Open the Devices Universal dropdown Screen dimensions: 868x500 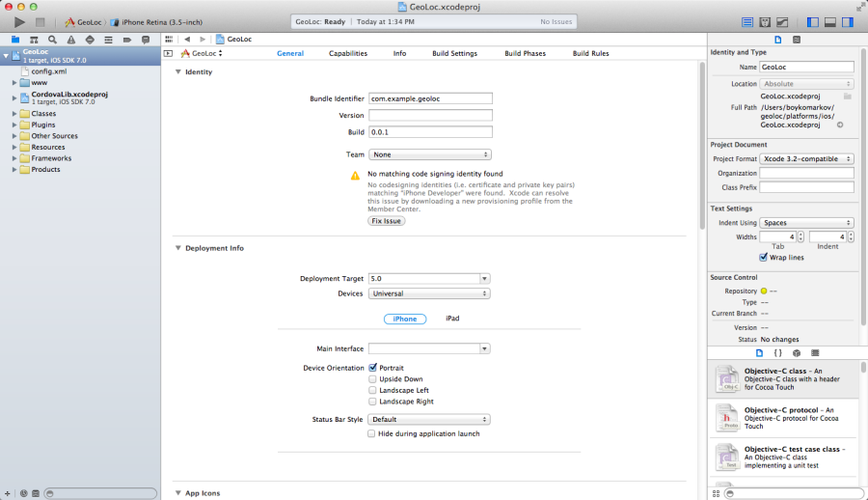coord(429,293)
